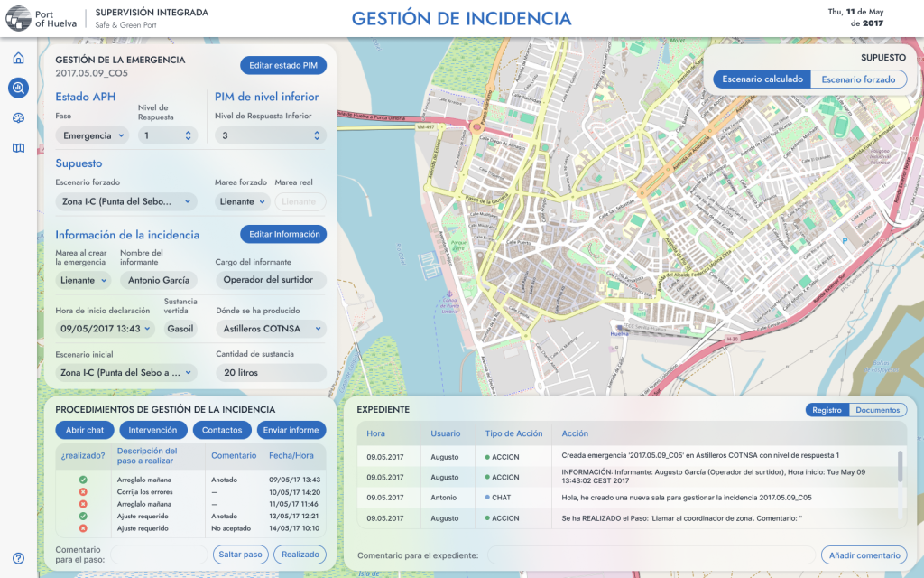Switch to the Documentos tab

[877, 410]
